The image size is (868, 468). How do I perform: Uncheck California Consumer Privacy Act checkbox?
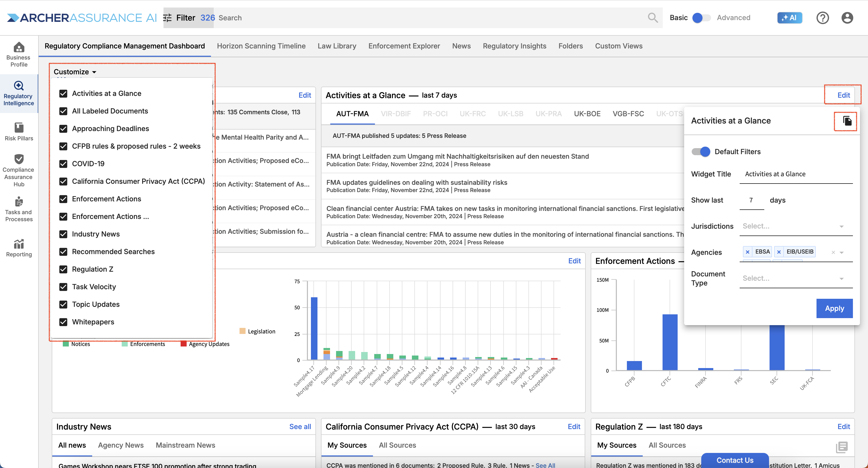(63, 181)
